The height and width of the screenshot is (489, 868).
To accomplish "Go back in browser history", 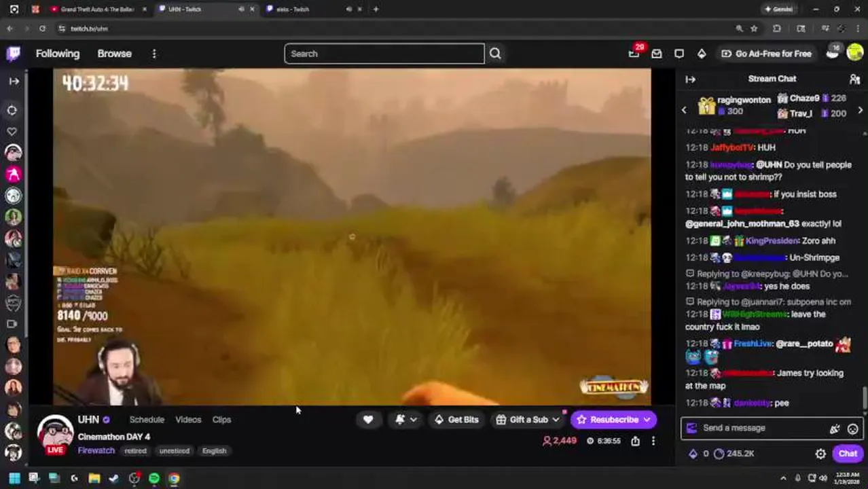I will point(10,29).
